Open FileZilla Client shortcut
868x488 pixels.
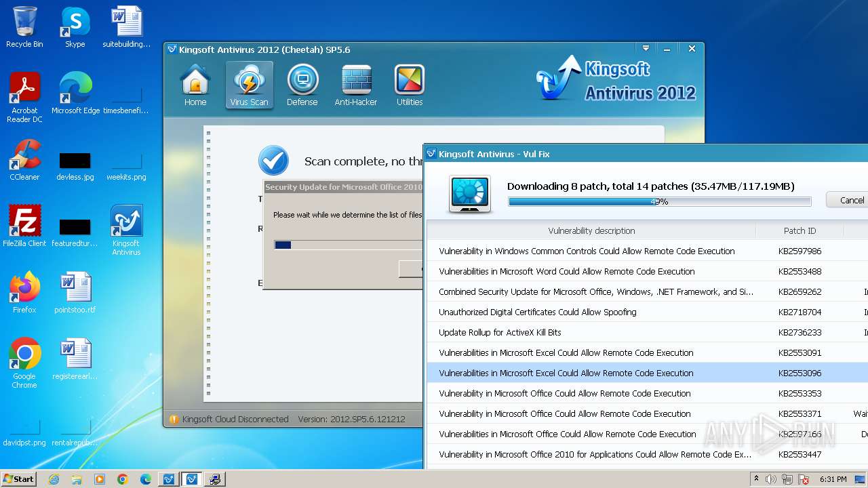24,226
